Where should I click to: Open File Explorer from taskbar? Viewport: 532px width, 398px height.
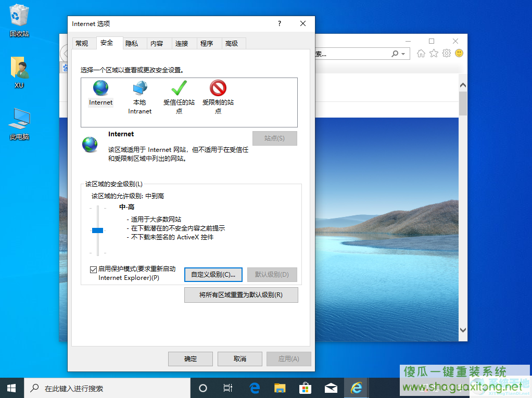[280, 388]
